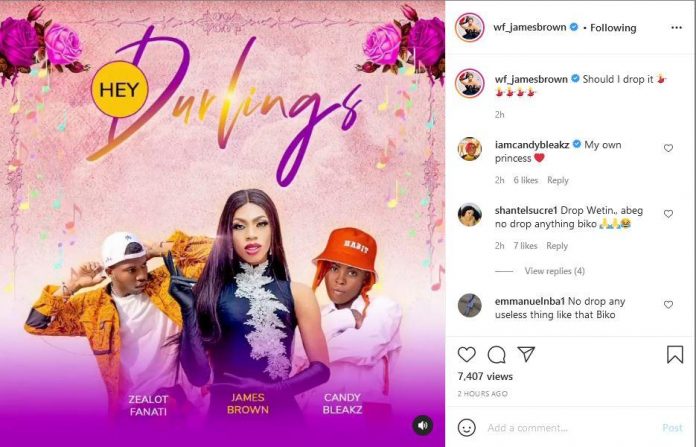Click the Post comment button
696x447 pixels.
(672, 428)
